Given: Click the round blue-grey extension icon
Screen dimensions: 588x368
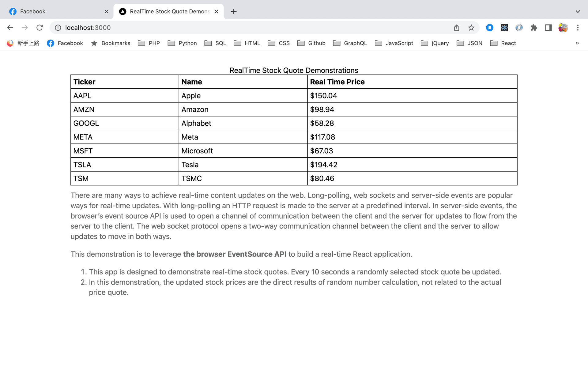Looking at the screenshot, I should click(x=519, y=28).
